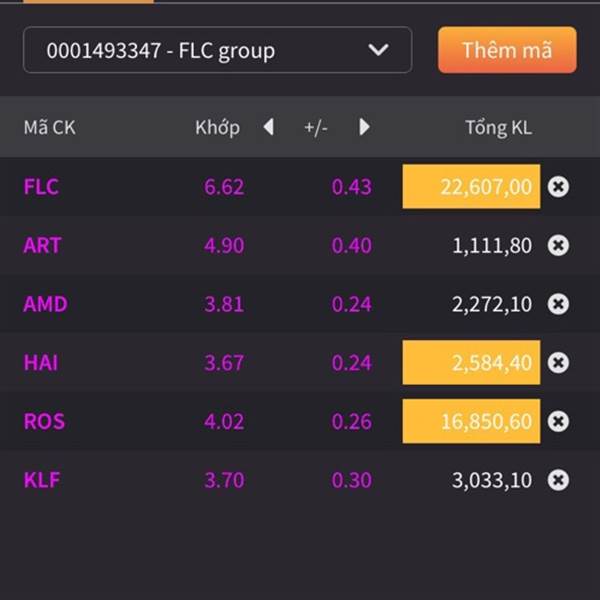Remove FLC from the watchlist
This screenshot has height=600, width=600.
click(558, 187)
